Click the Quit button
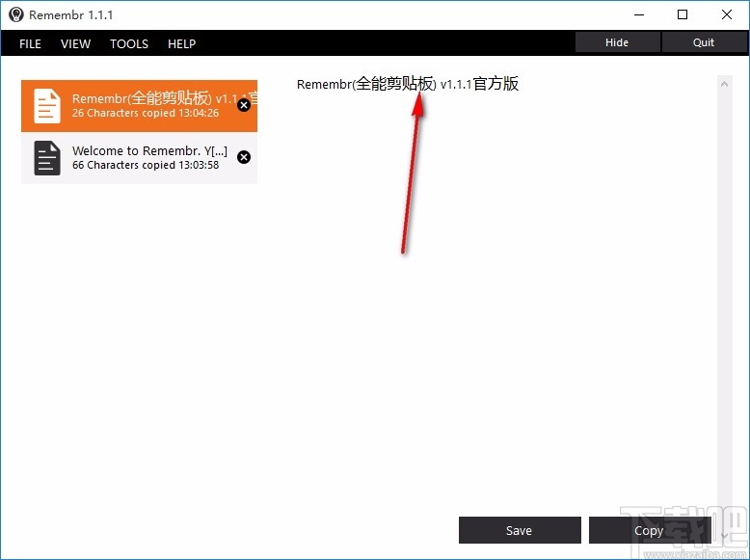The height and width of the screenshot is (560, 750). 704,42
